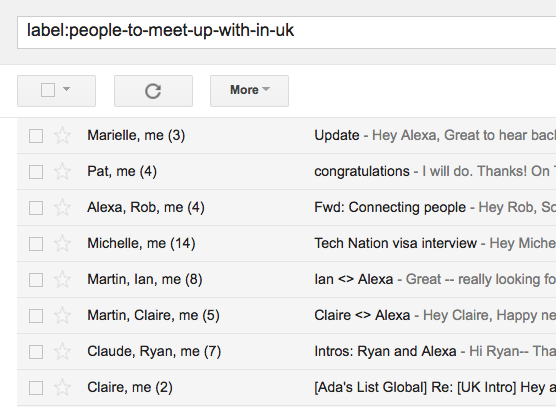Viewport: 556px width, 407px height.
Task: Star the Tech Nation visa interview email
Action: (62, 244)
